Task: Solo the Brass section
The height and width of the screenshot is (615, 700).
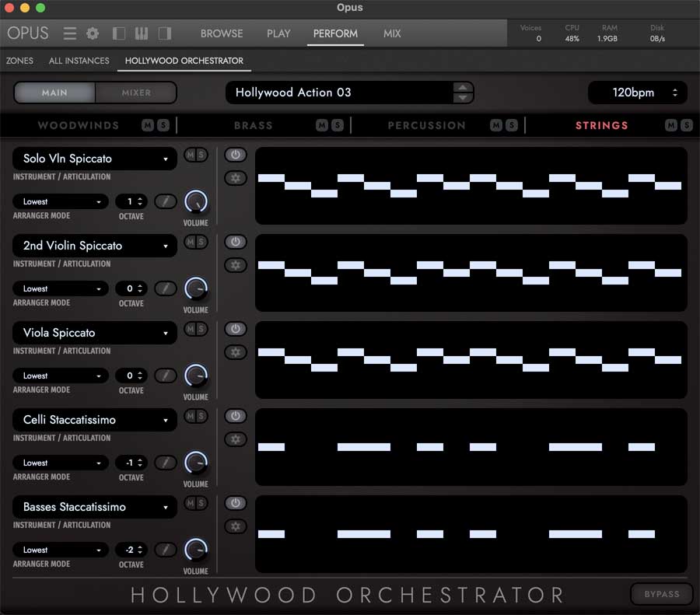Action: [338, 125]
